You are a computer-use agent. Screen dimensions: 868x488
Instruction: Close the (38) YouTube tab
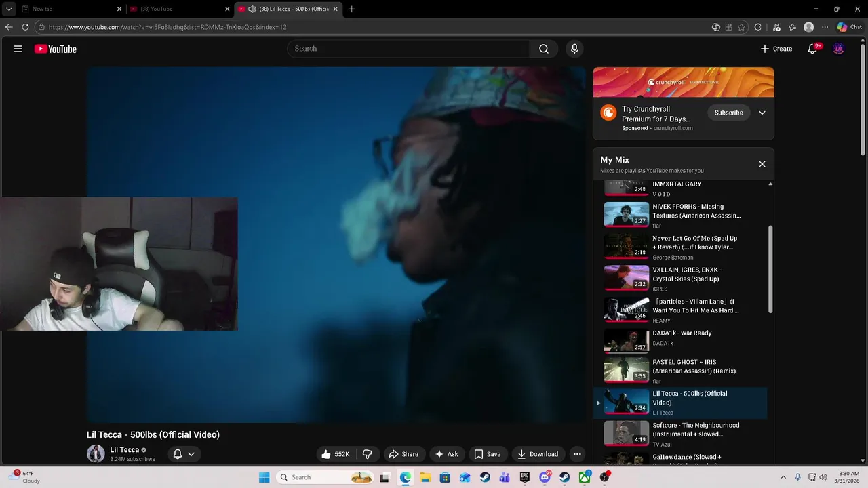point(227,9)
